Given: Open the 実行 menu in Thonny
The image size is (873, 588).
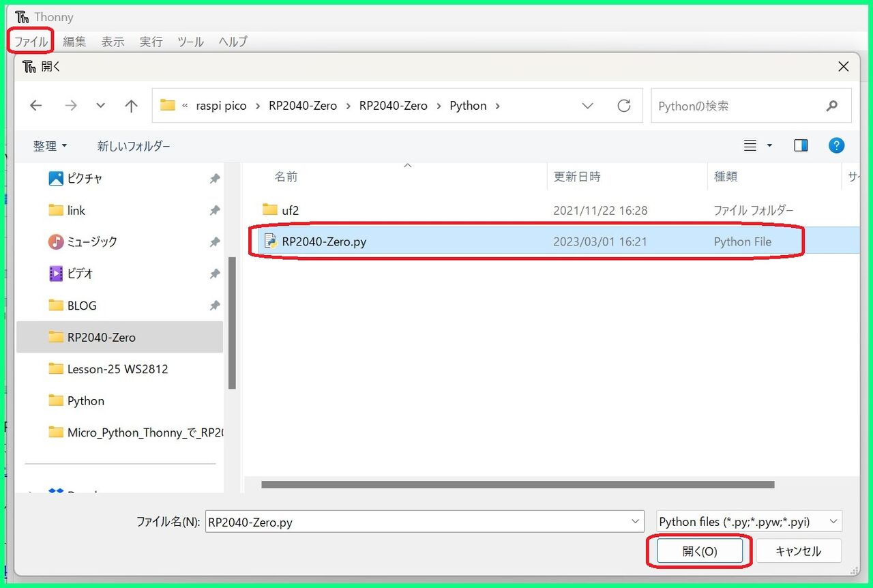Looking at the screenshot, I should 151,42.
